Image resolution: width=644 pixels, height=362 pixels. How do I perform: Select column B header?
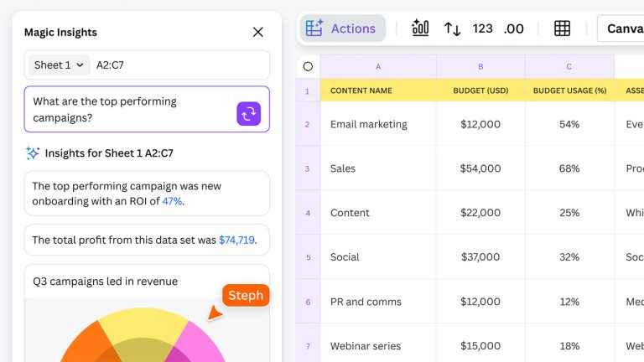(x=480, y=66)
